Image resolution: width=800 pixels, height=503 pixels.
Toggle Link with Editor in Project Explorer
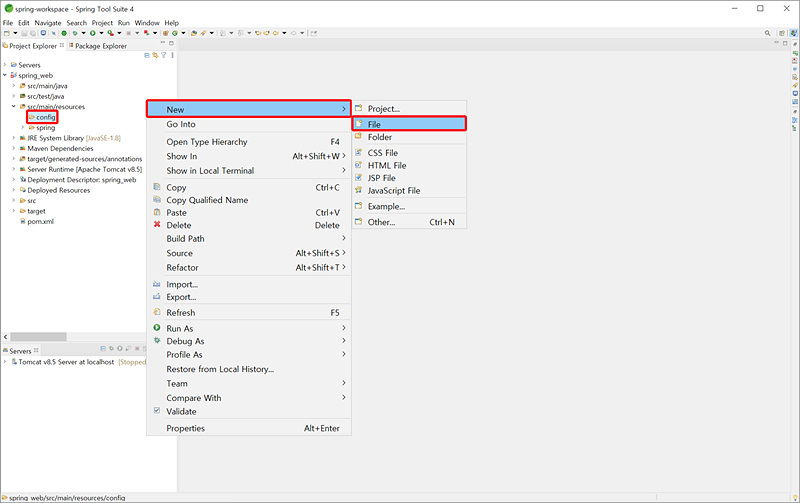(155, 55)
